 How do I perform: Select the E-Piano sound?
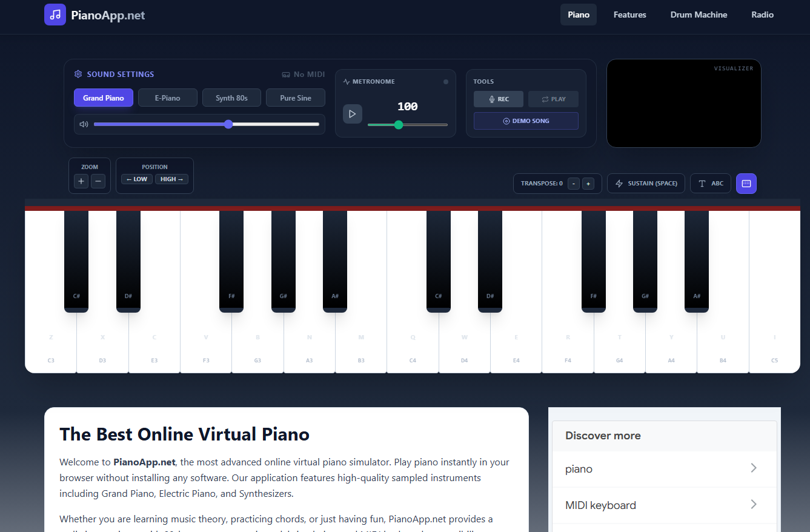pos(167,98)
